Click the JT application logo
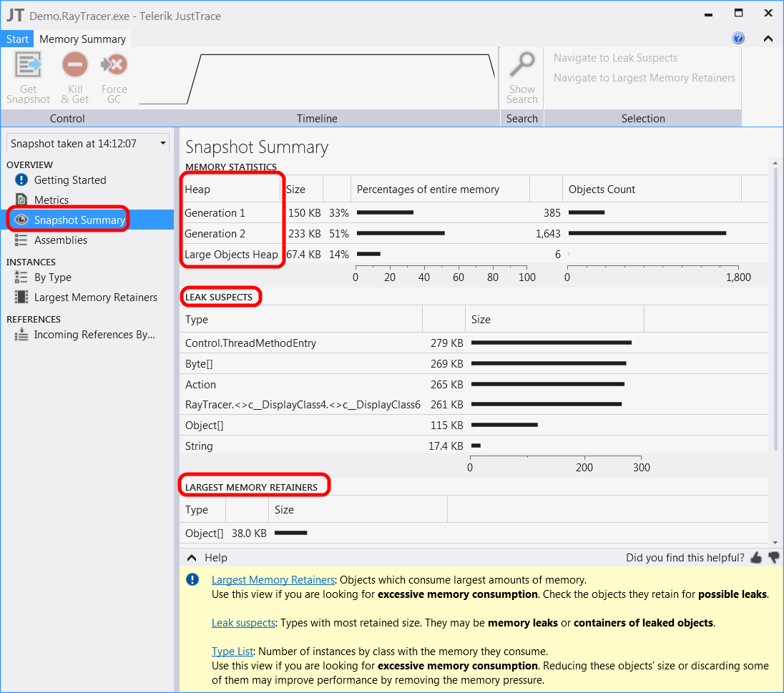This screenshot has height=693, width=784. click(15, 15)
